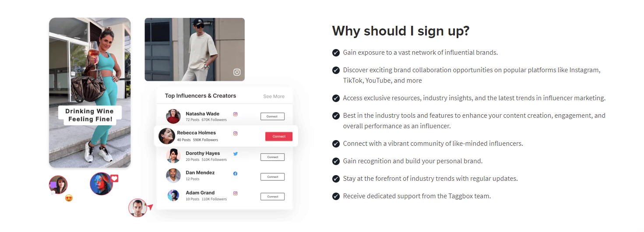Click the checkmark beside 'Receive dedicated support'
This screenshot has width=644, height=232.
[x=336, y=196]
